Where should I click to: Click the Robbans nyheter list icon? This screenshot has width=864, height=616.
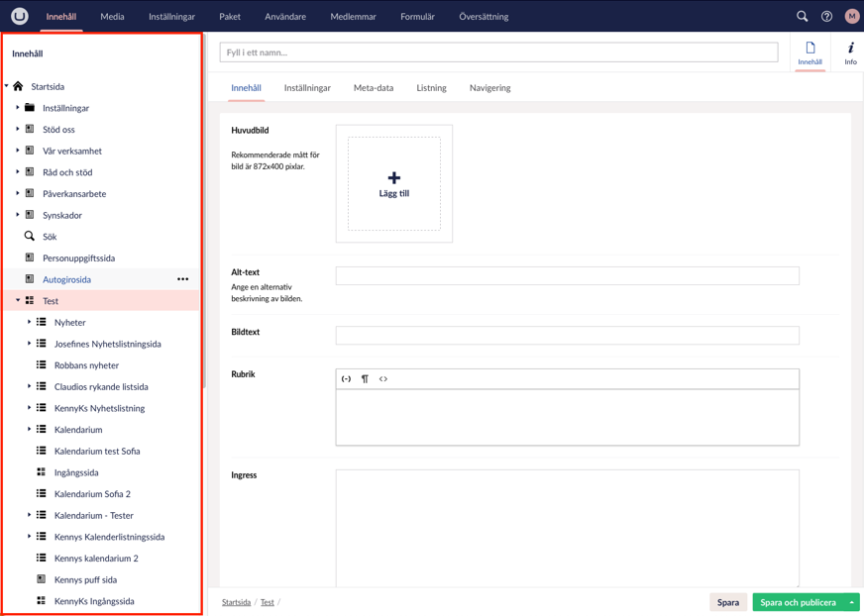pyautogui.click(x=42, y=364)
